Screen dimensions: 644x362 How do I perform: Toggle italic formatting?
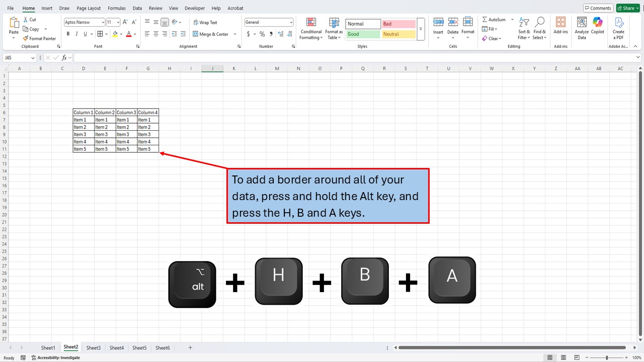coord(76,34)
